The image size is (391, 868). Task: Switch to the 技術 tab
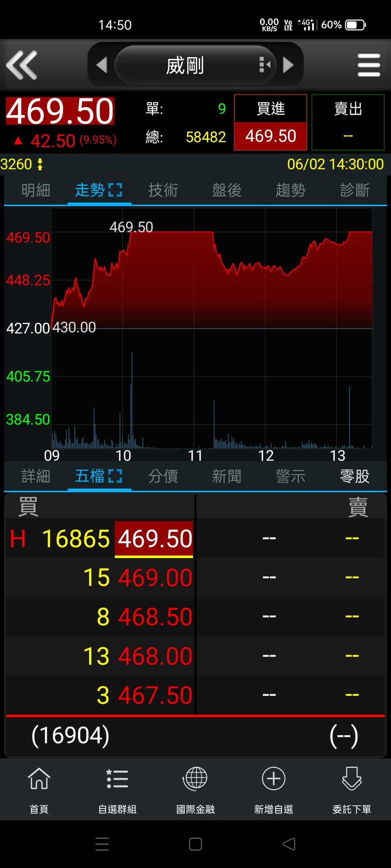[x=163, y=190]
